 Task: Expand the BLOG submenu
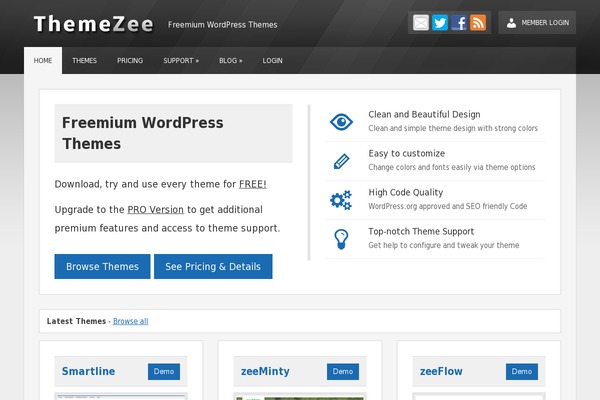tap(230, 60)
